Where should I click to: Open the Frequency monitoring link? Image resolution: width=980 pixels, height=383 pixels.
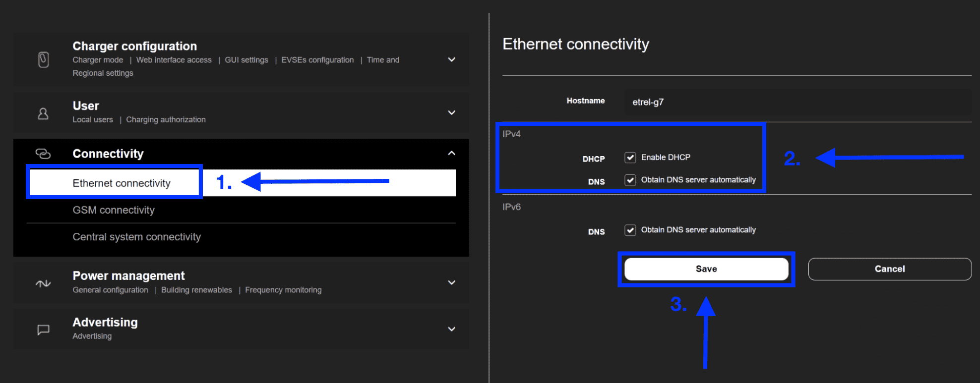click(x=283, y=290)
